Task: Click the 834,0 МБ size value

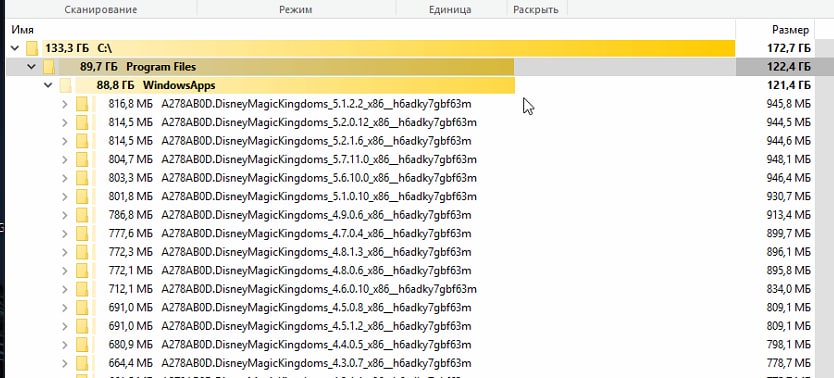Action: [789, 290]
